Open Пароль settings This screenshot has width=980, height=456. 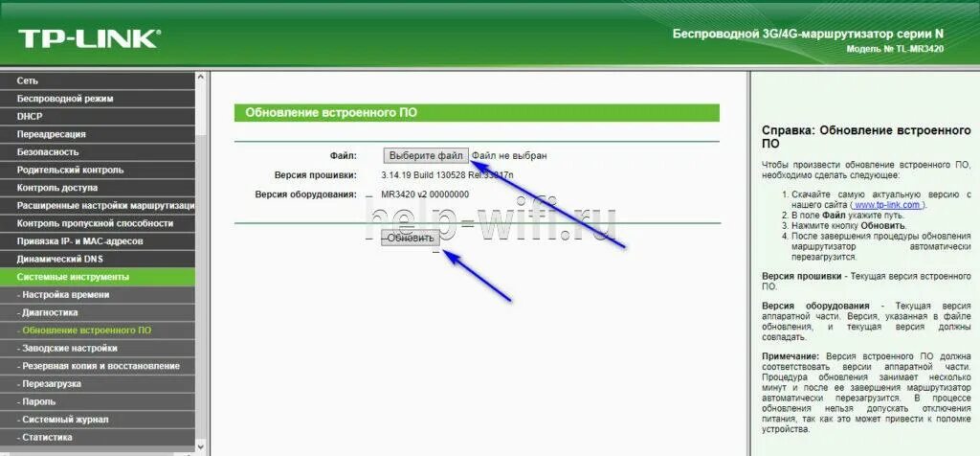pyautogui.click(x=98, y=401)
